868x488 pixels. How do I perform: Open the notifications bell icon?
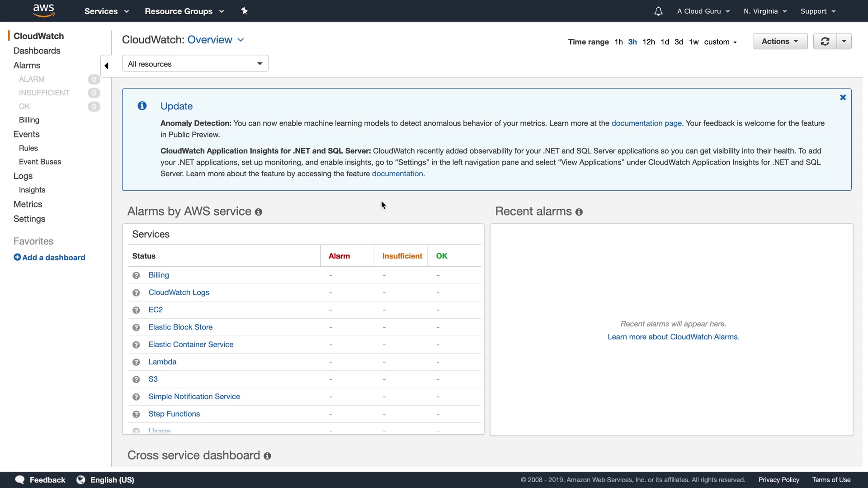(658, 11)
